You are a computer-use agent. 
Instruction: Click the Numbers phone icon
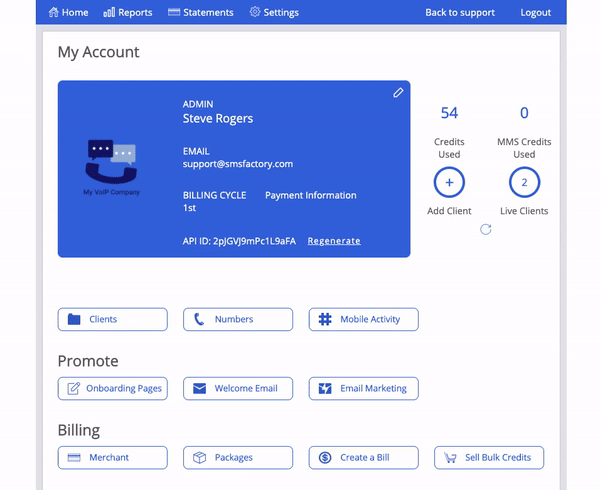(199, 319)
